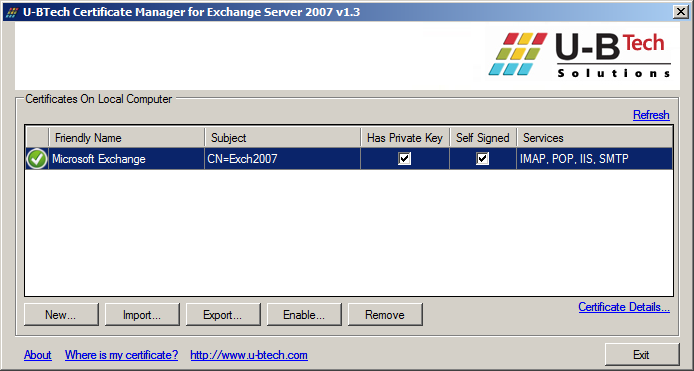The width and height of the screenshot is (694, 371).
Task: Click the Refresh link
Action: 651,115
